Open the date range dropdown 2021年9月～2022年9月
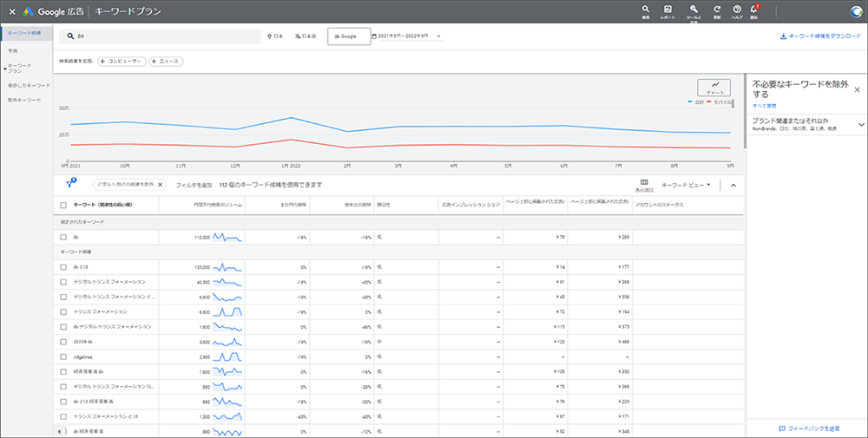The image size is (868, 438). [x=407, y=36]
